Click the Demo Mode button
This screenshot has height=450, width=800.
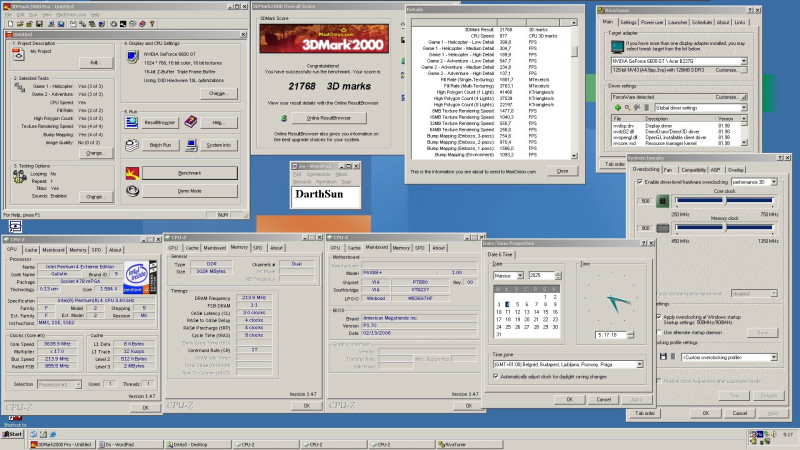189,191
